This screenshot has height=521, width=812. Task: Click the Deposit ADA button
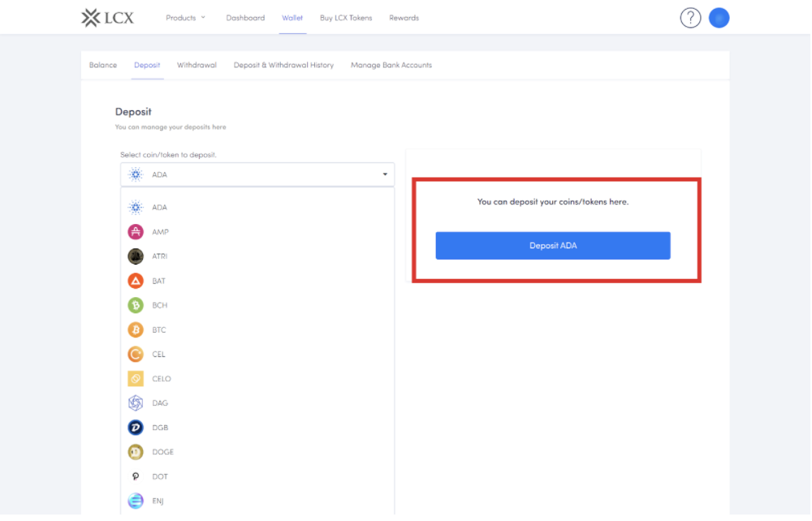553,246
